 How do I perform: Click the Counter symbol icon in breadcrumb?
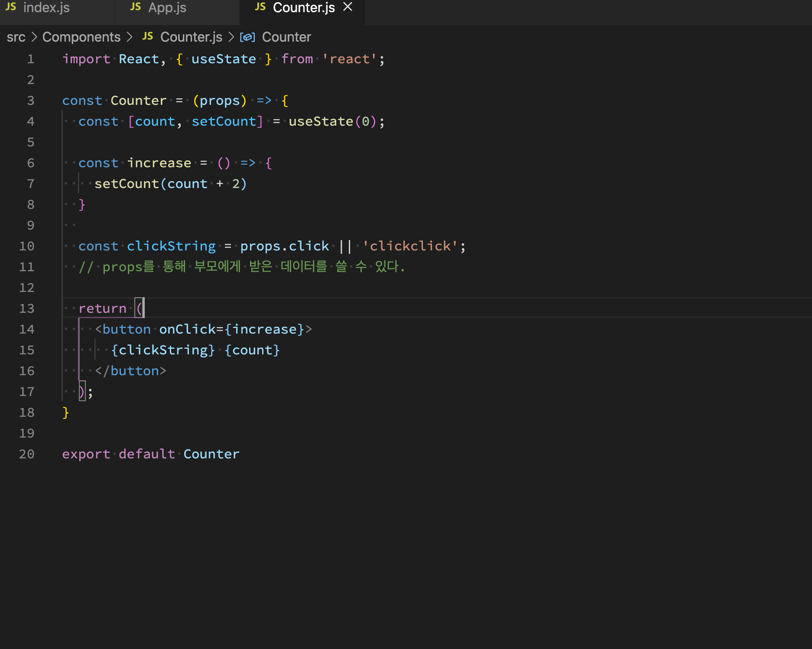[247, 37]
